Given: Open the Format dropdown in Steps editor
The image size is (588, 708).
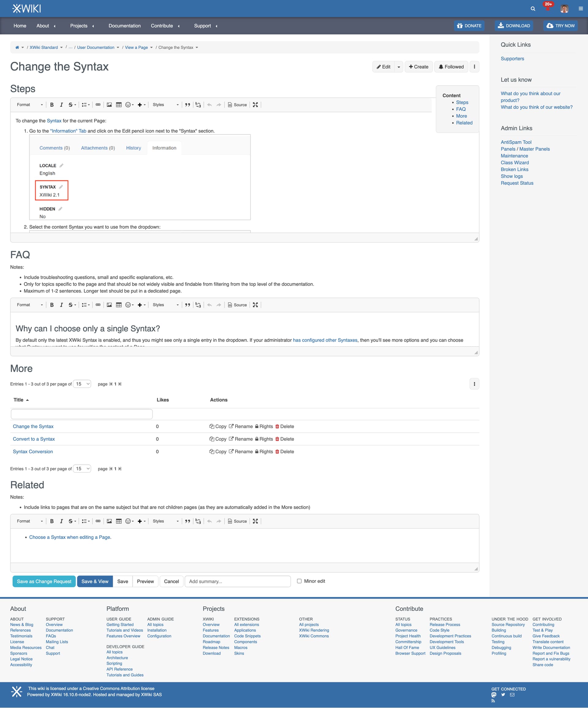Looking at the screenshot, I should click(30, 105).
